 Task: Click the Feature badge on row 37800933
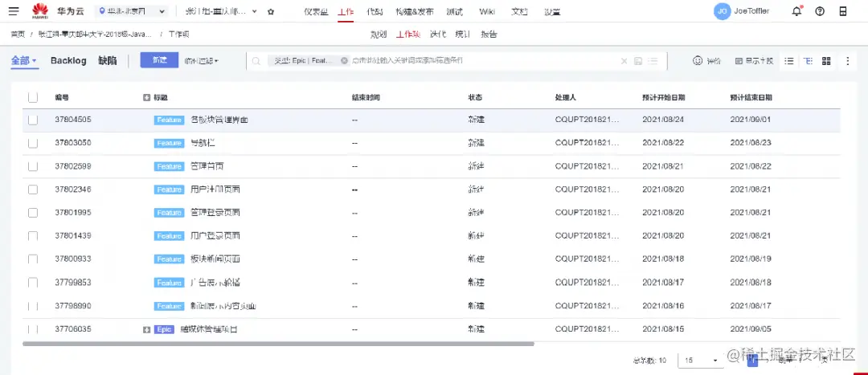[169, 259]
